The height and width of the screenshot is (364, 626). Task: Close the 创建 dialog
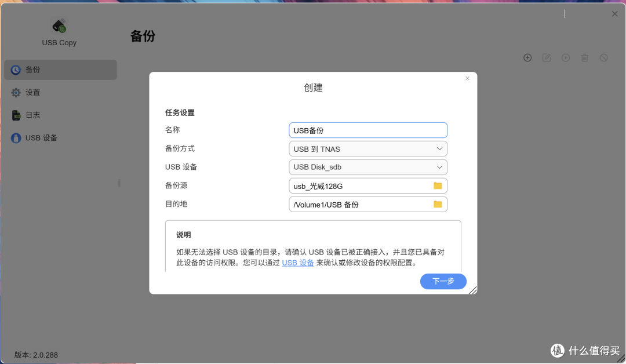pyautogui.click(x=468, y=78)
